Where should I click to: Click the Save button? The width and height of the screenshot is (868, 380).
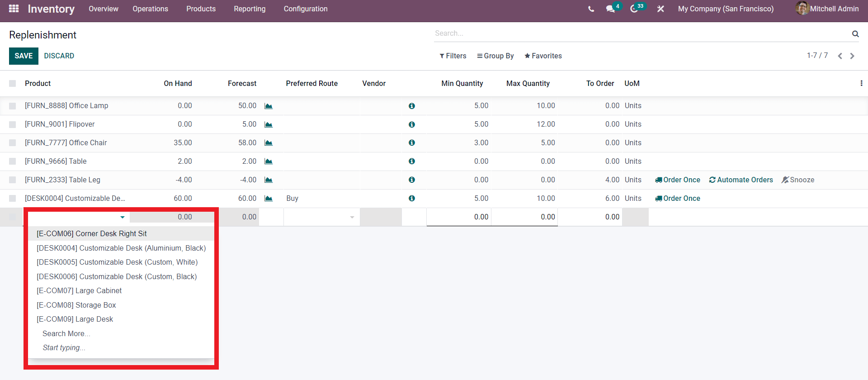(24, 56)
